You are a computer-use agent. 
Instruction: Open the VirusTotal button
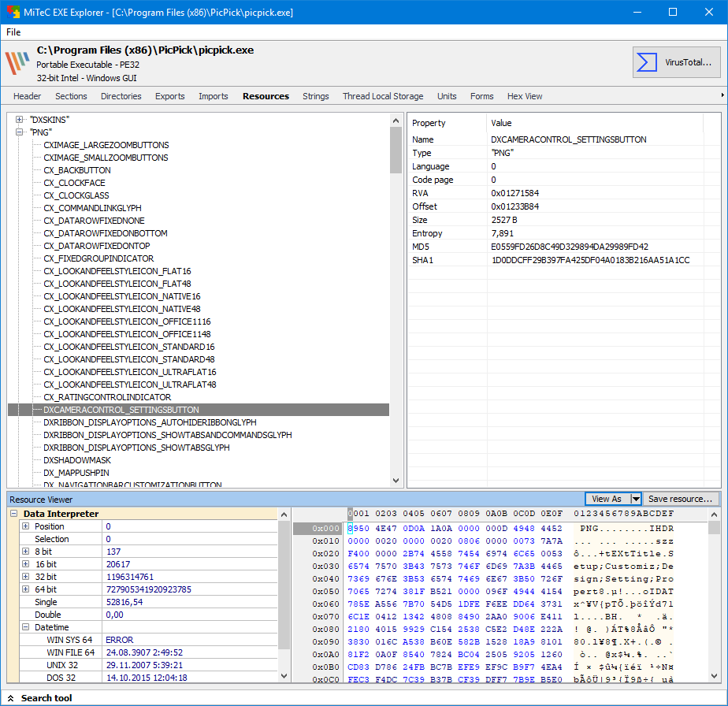coord(676,61)
